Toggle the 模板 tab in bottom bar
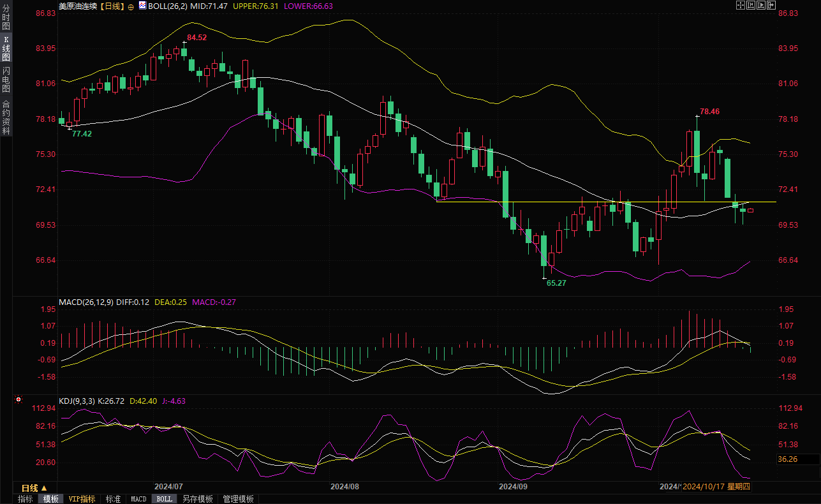Image resolution: width=821 pixels, height=504 pixels. (x=51, y=499)
